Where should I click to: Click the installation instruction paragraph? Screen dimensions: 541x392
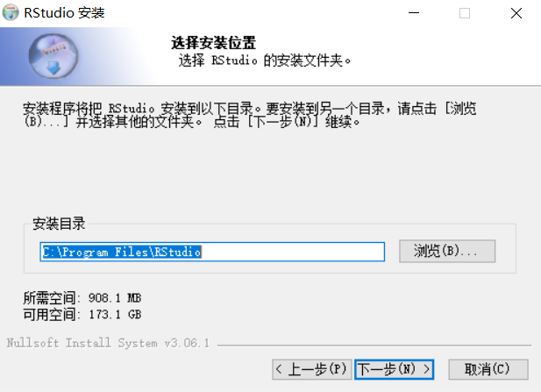250,115
